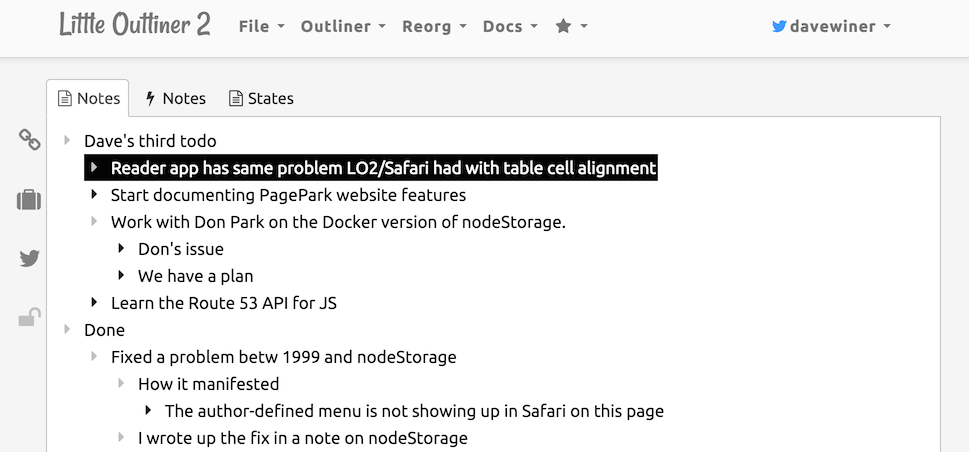Open the Reorg menu
This screenshot has width=969, height=452.
point(433,27)
